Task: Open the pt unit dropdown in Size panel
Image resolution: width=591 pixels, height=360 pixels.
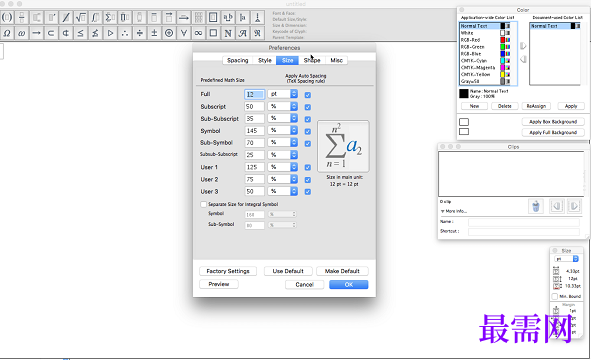Action: coord(567,259)
